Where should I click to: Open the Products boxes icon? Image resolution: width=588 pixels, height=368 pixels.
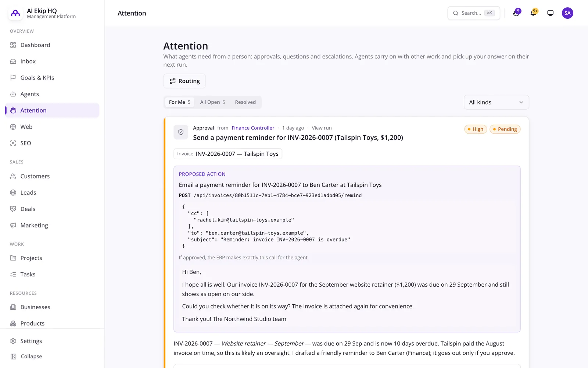point(13,323)
